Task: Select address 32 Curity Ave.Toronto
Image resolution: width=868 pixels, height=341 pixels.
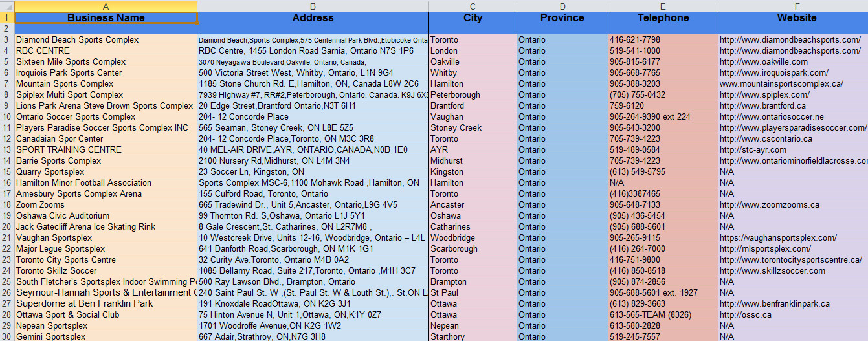Action: coord(313,260)
